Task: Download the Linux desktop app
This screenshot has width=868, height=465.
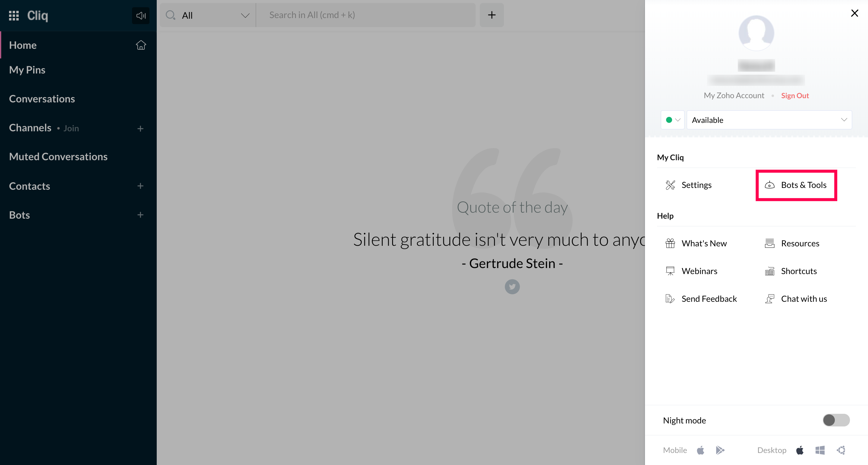Action: coord(841,450)
